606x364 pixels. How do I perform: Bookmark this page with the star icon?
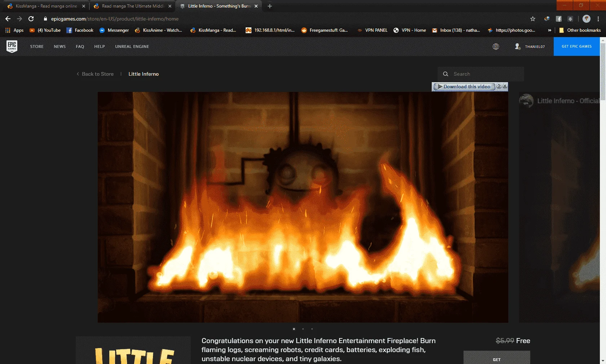click(x=533, y=19)
